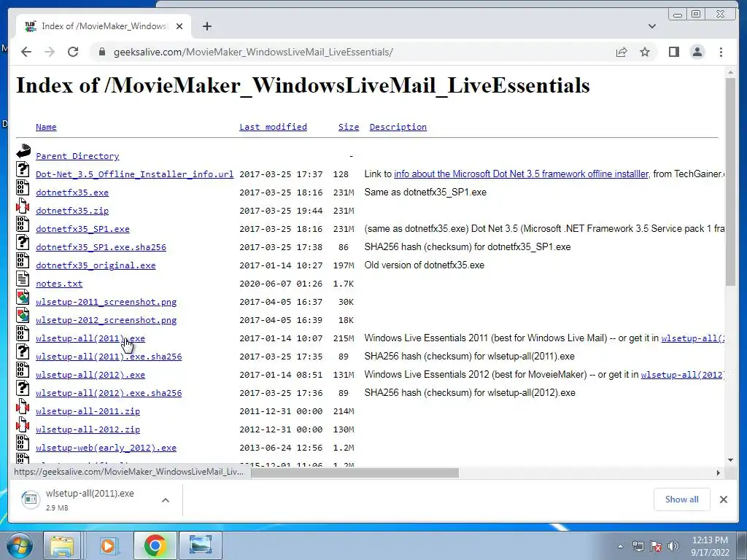Click the volume speaker tray icon
747x560 pixels.
673,546
